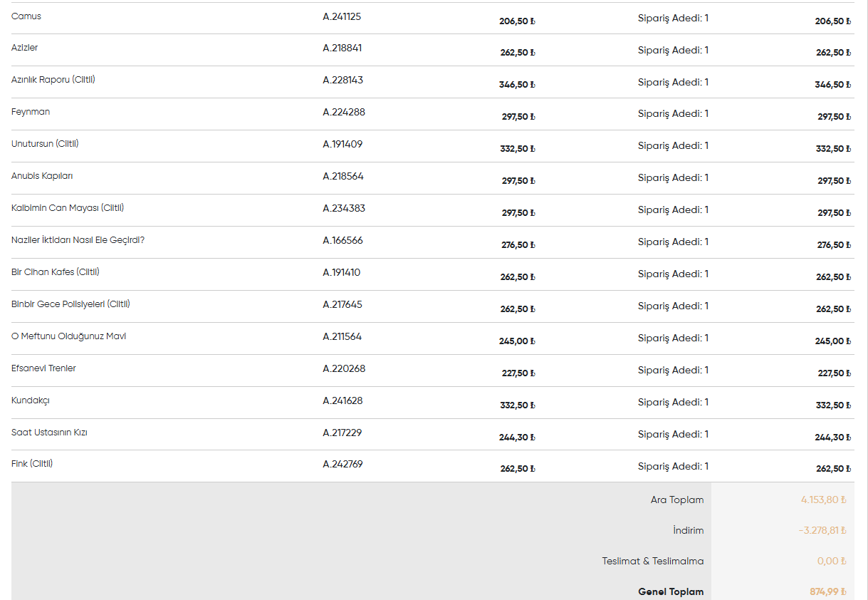The image size is (868, 600).
Task: Select the İndirim value -3.278,81
Action: (822, 530)
